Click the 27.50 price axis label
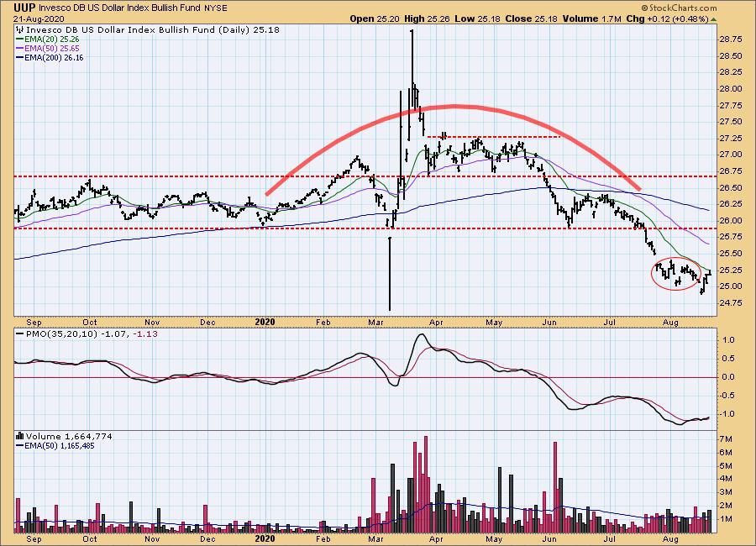 click(731, 122)
